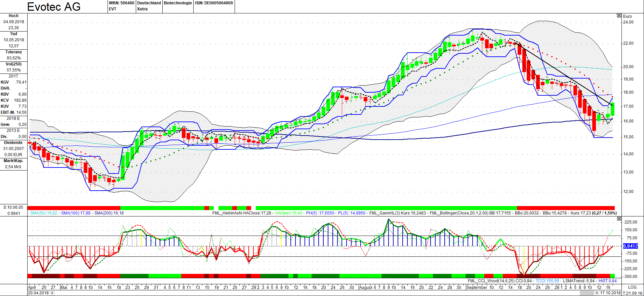Click the low value 12,07
644x296 pixels.
pos(14,46)
